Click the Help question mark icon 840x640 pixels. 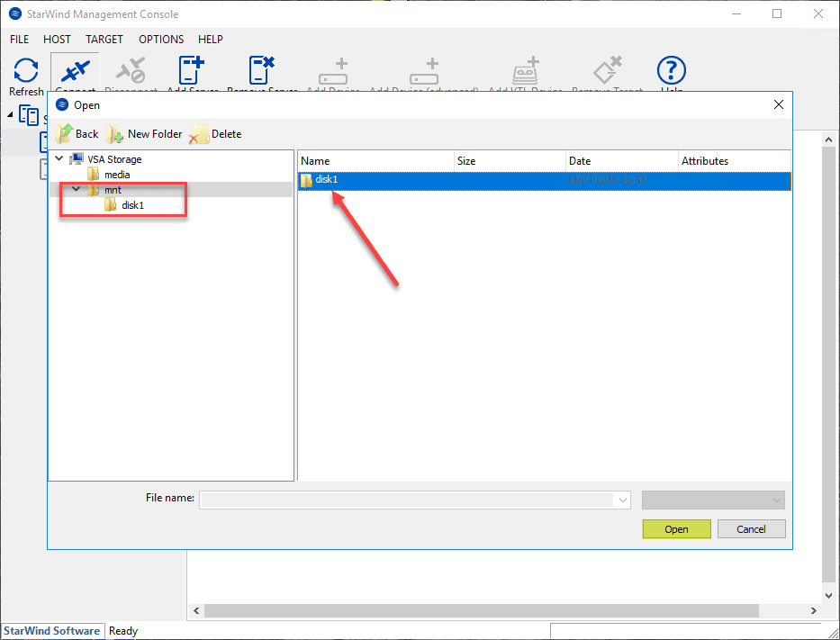click(x=672, y=70)
